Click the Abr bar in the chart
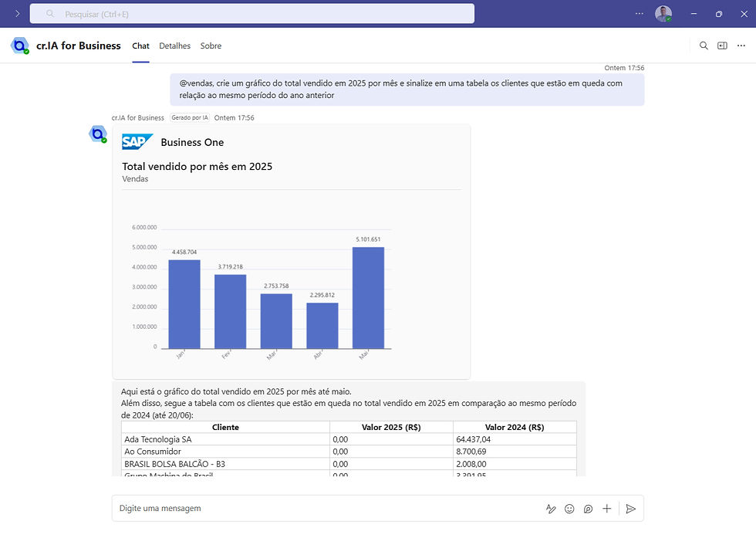This screenshot has width=756, height=535. [x=322, y=326]
